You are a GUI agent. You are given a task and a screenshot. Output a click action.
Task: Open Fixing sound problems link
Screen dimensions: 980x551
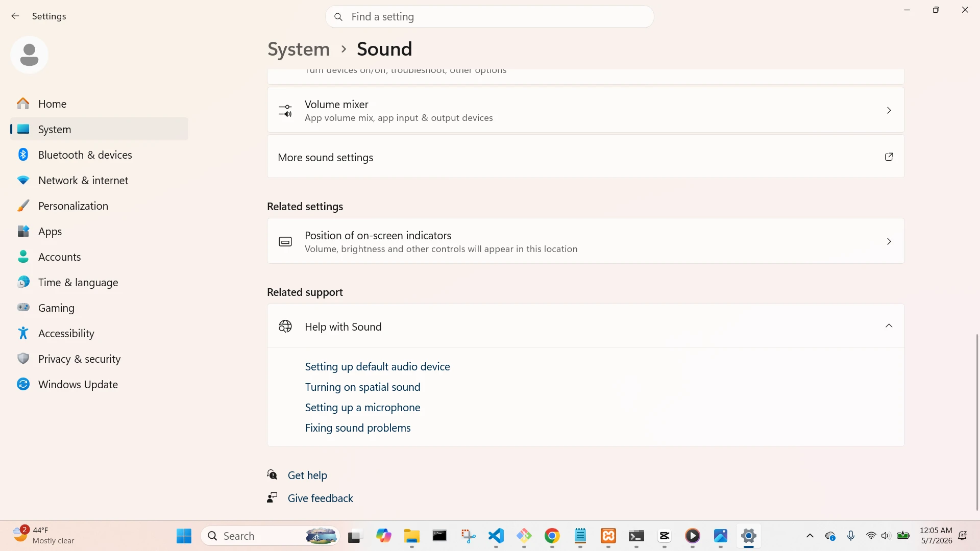click(x=358, y=428)
